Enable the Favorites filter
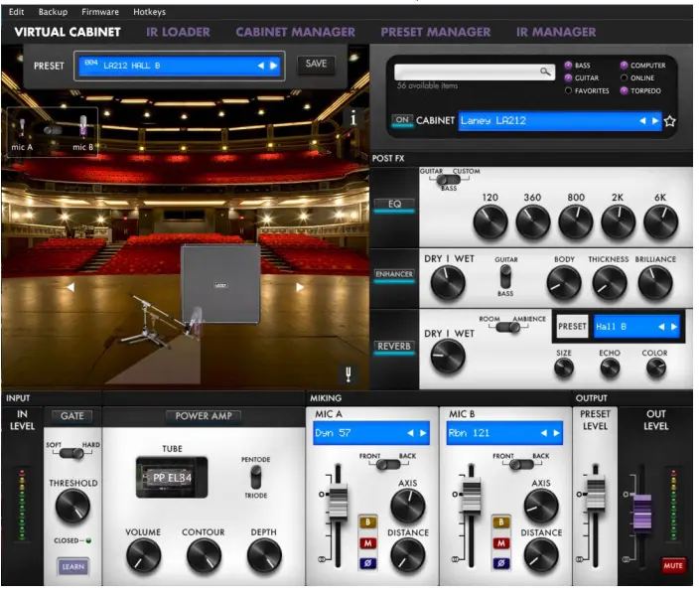 [568, 90]
